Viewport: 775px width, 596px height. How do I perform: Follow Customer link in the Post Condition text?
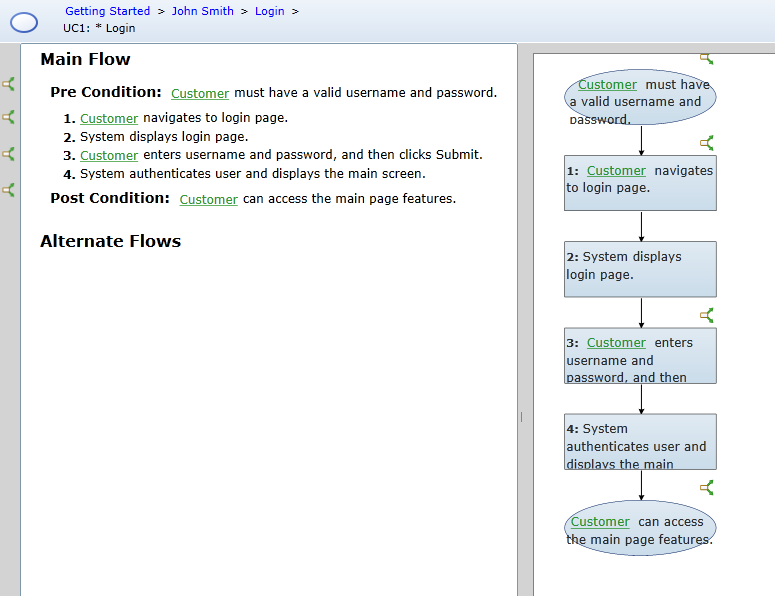tap(208, 200)
